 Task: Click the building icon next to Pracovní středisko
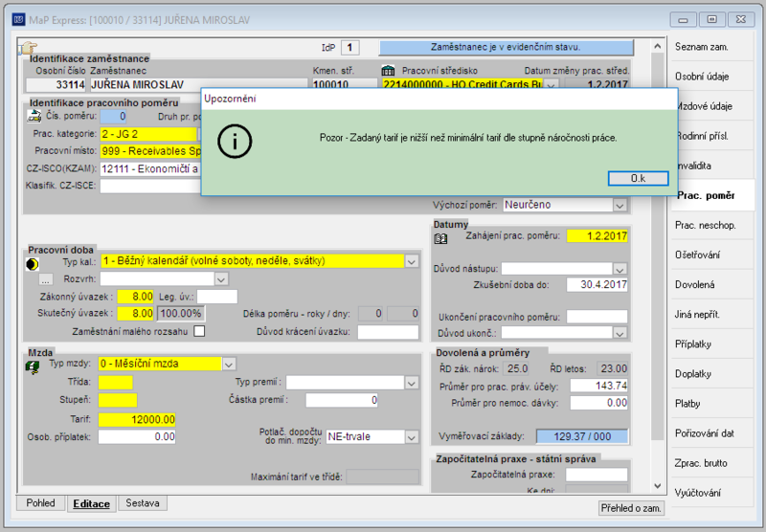pyautogui.click(x=388, y=70)
